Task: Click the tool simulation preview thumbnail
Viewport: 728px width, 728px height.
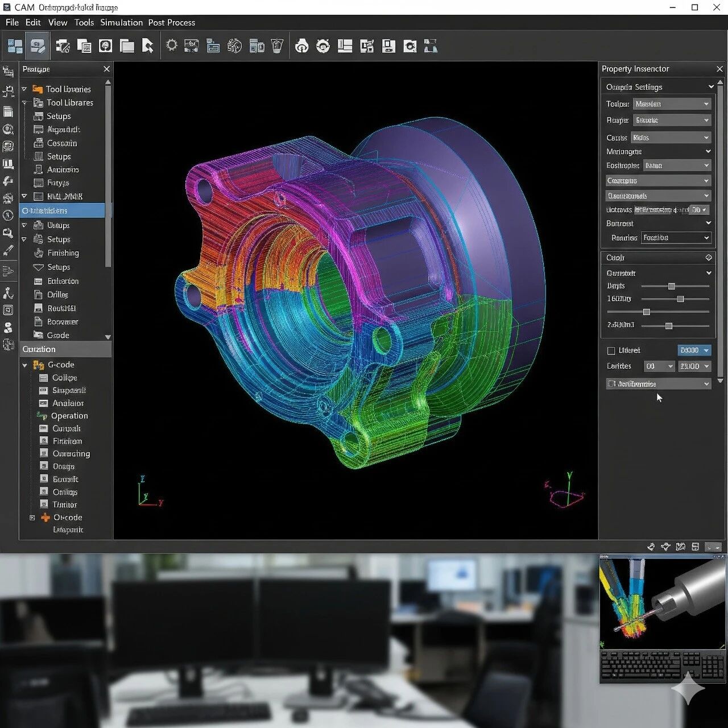Action: tap(662, 603)
